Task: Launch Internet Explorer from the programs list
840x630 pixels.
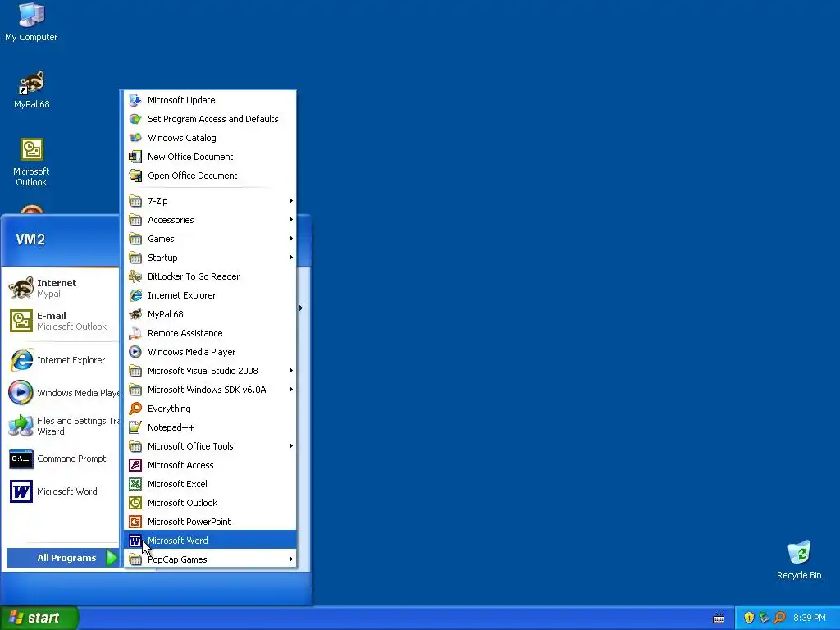Action: [210, 295]
